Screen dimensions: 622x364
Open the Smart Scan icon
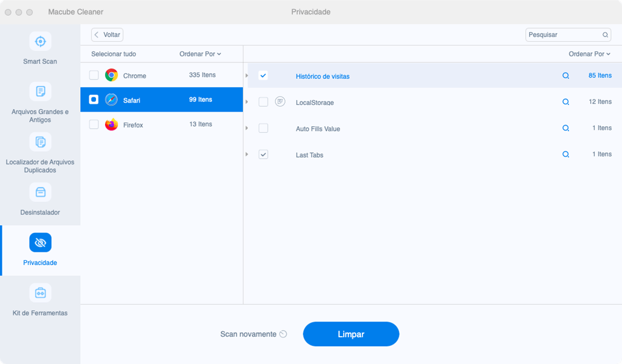point(40,41)
